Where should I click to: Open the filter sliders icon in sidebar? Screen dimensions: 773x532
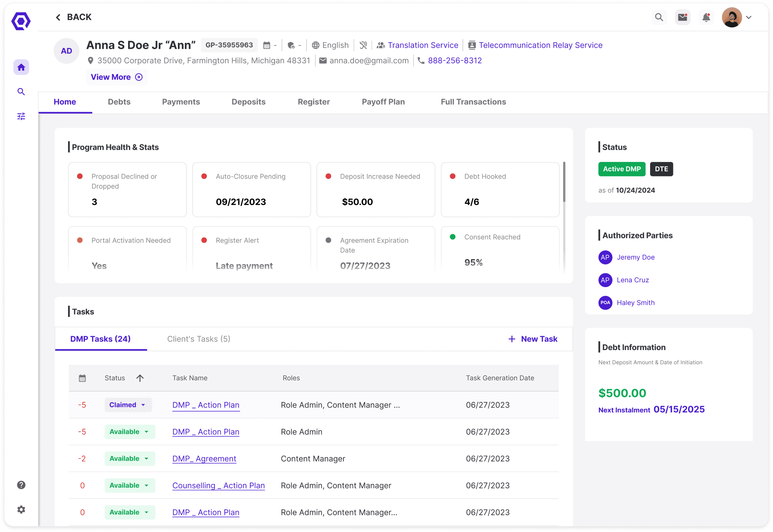pos(21,116)
